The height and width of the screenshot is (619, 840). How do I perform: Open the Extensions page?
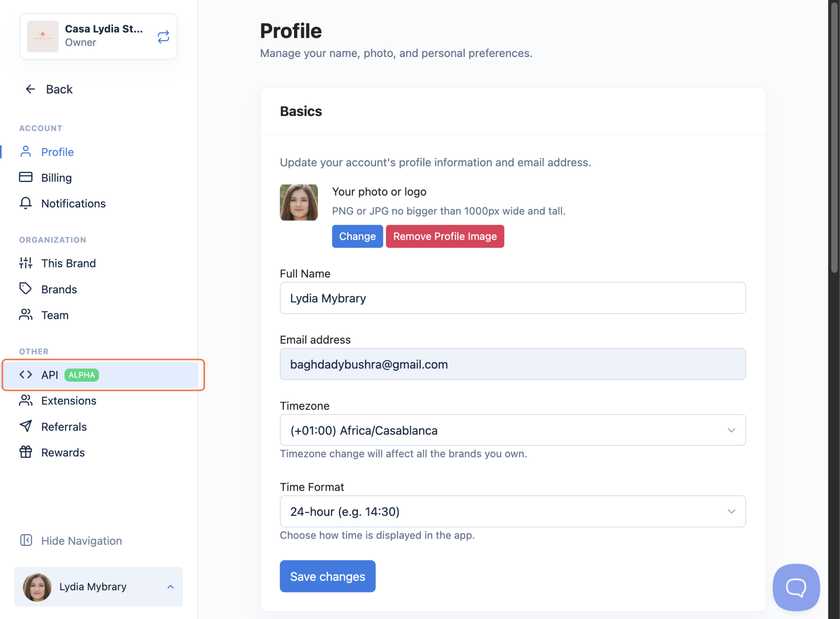click(68, 400)
